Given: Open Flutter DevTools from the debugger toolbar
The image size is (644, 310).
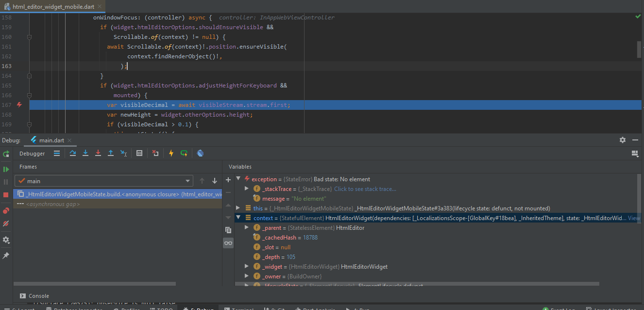Looking at the screenshot, I should pyautogui.click(x=200, y=153).
